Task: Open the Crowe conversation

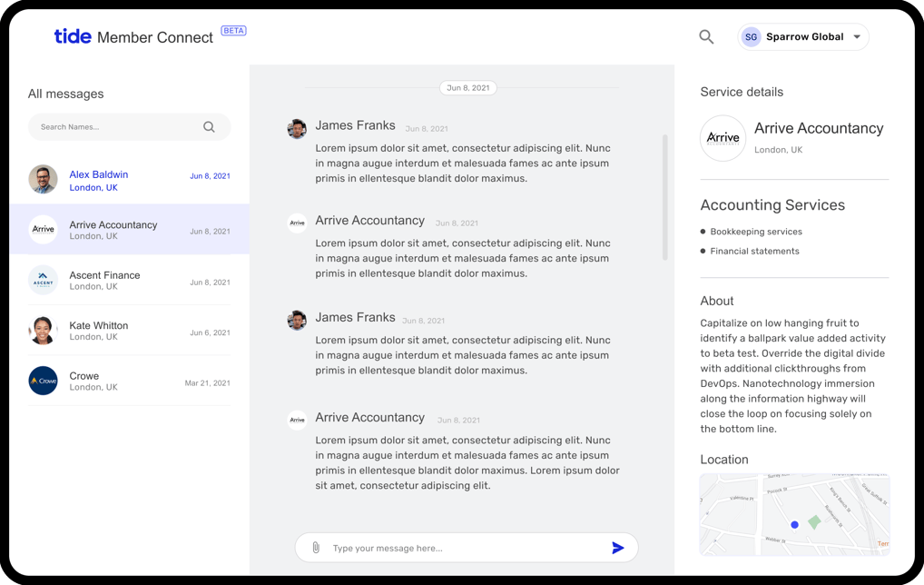Action: click(x=129, y=381)
